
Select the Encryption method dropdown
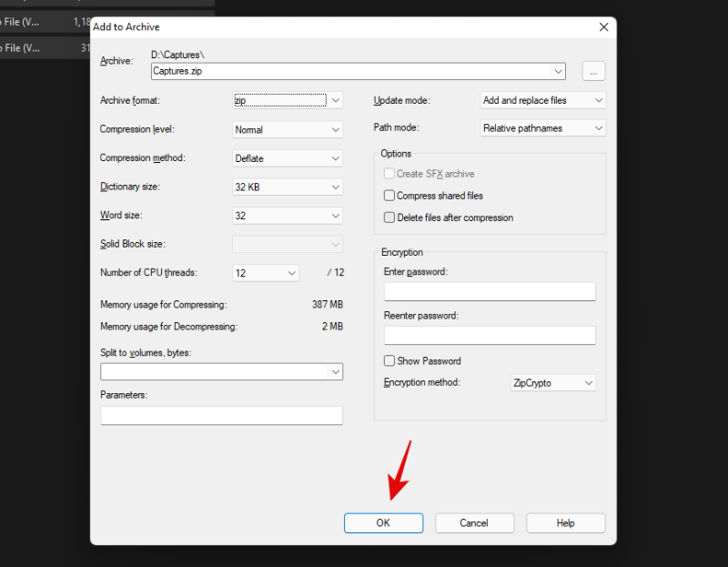tap(552, 383)
